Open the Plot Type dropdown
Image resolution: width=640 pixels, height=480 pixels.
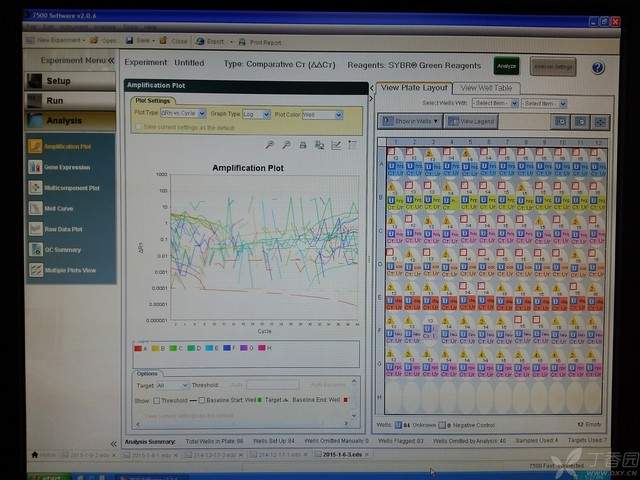click(x=183, y=113)
